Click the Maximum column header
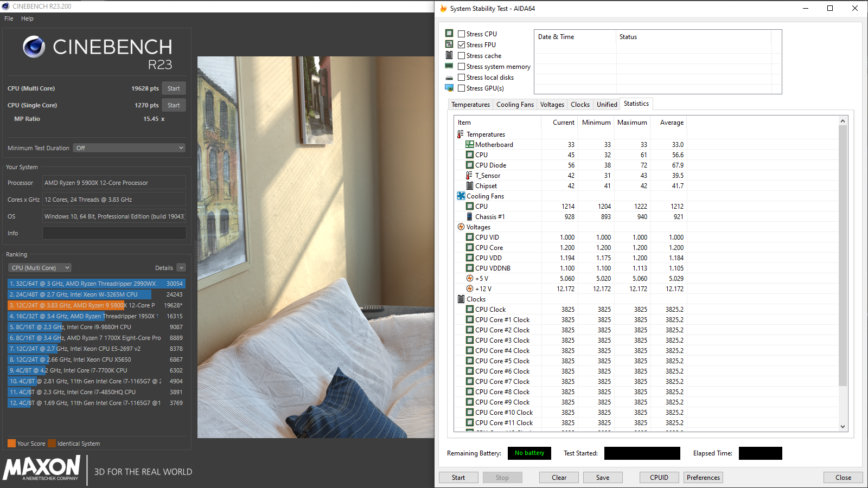This screenshot has width=868, height=488. coord(632,123)
